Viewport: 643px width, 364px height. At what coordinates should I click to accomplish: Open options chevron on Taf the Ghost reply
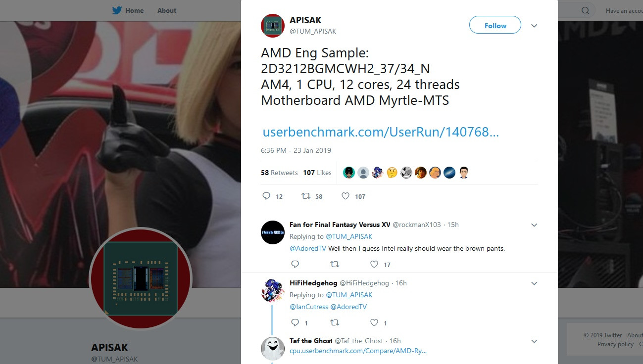click(x=534, y=341)
